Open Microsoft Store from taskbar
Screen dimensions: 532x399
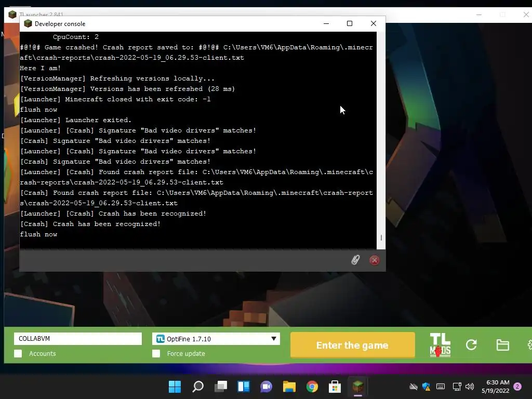click(x=335, y=387)
